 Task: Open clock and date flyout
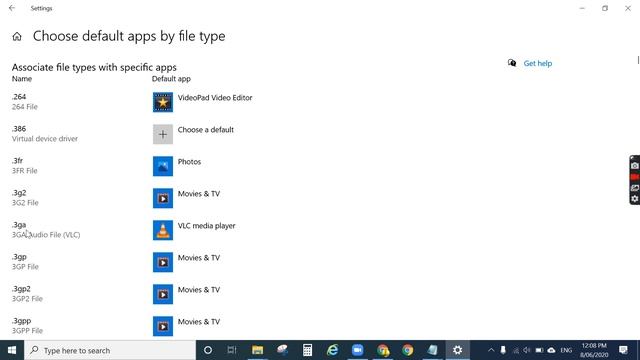pyautogui.click(x=594, y=350)
